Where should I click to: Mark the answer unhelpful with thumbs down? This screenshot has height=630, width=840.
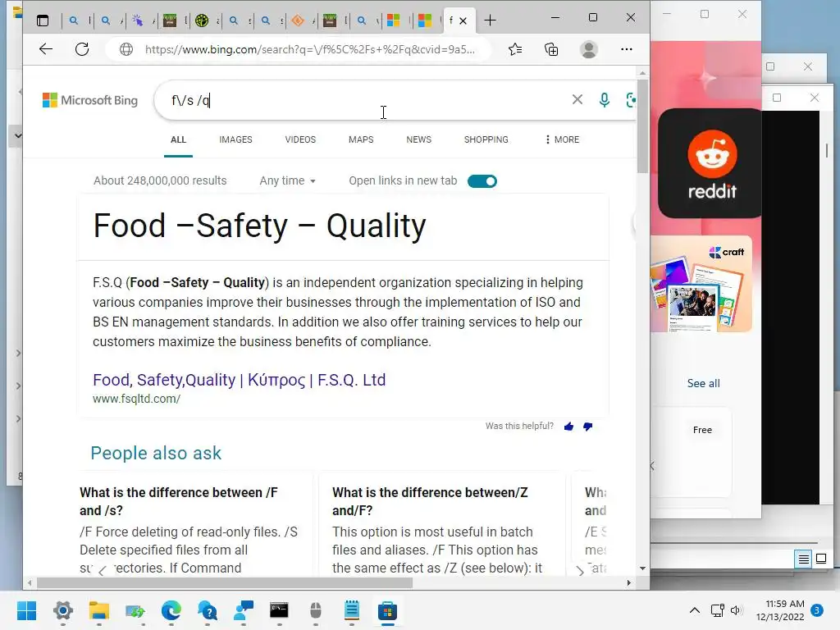[587, 427]
